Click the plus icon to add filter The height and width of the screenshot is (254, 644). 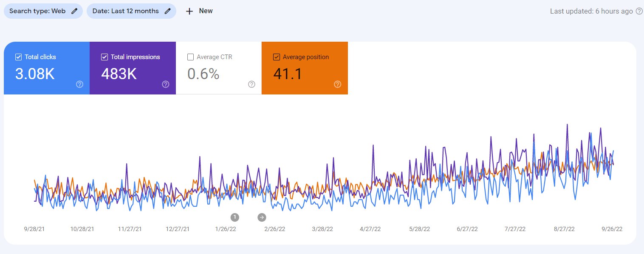click(189, 11)
